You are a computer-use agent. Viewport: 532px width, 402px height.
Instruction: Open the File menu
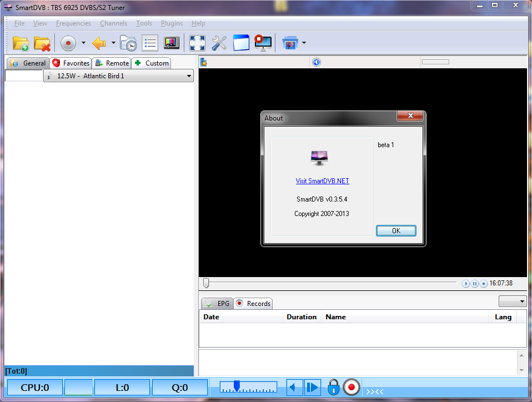tap(19, 23)
